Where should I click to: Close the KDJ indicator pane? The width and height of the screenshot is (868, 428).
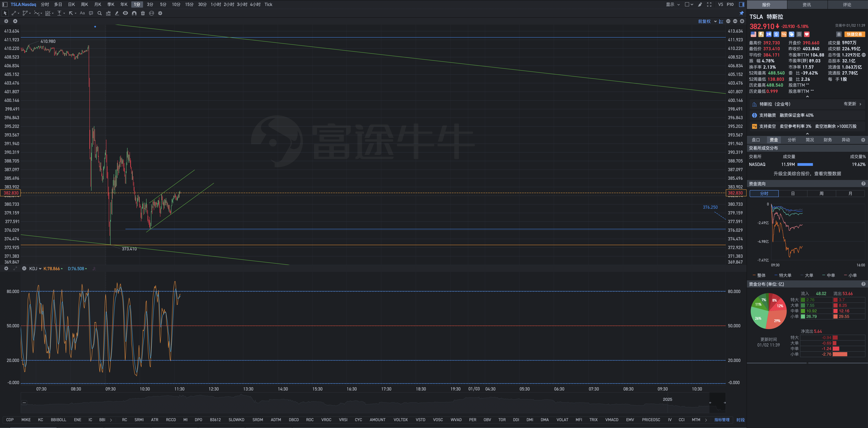pyautogui.click(x=24, y=269)
